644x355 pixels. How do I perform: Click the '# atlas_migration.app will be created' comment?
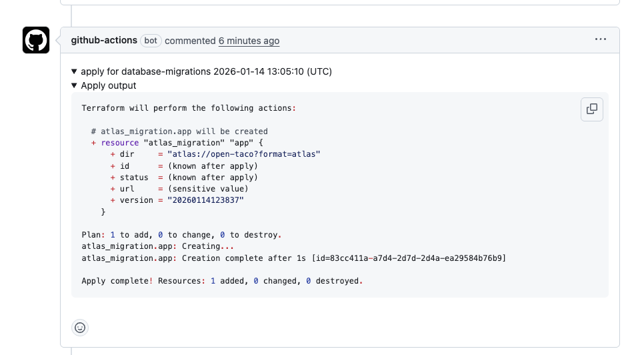point(179,131)
